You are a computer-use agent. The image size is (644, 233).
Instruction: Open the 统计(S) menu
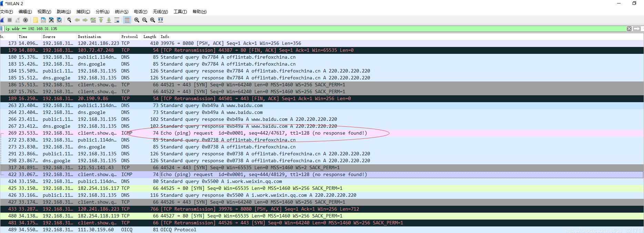coord(122,12)
